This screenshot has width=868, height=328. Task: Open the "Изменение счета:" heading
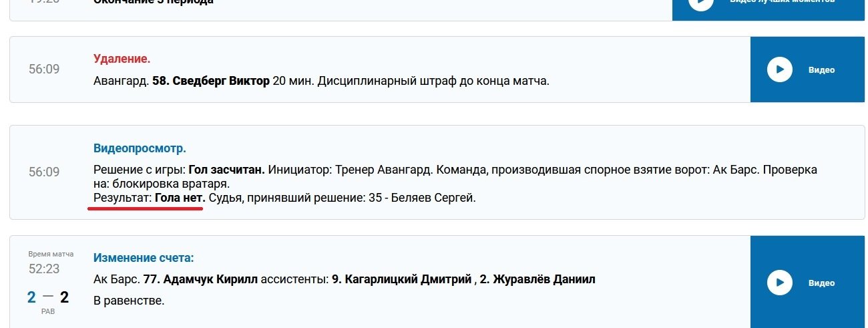[x=144, y=258]
